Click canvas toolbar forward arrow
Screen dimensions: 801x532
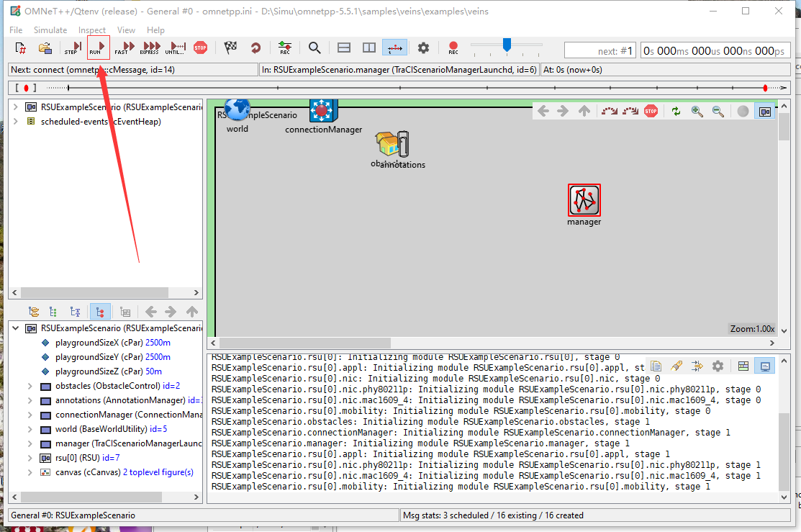563,111
